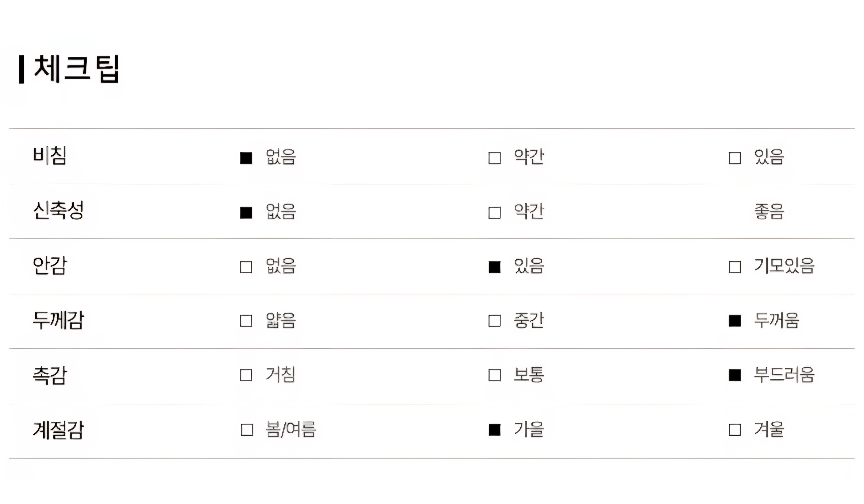Check the 얇음 thickness box
864x504 pixels.
coord(246,321)
